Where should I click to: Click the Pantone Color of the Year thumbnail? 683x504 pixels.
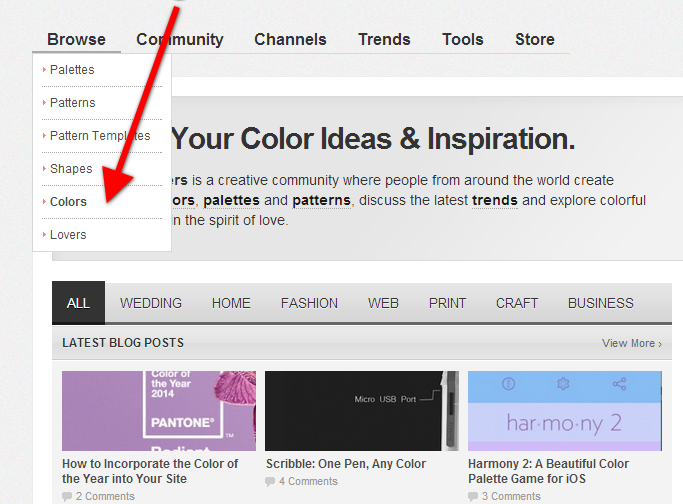pos(158,410)
